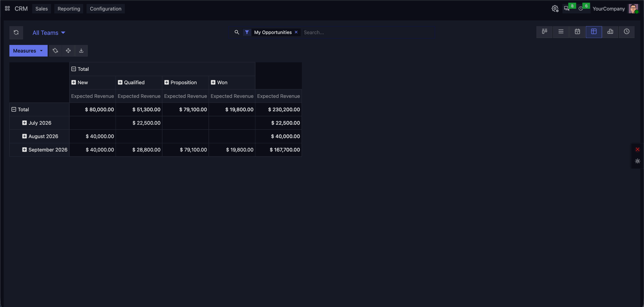Click the refresh pivot icon
Screen dimensions: 644x307
point(16,33)
